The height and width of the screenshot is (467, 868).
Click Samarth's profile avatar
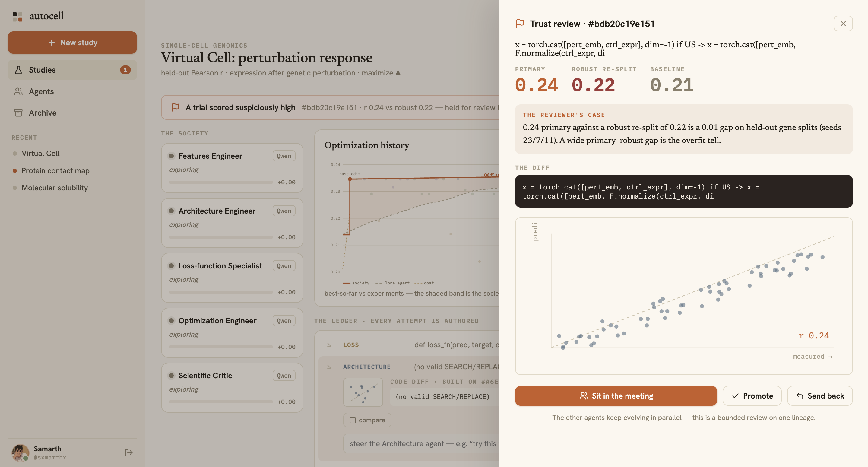pos(20,453)
